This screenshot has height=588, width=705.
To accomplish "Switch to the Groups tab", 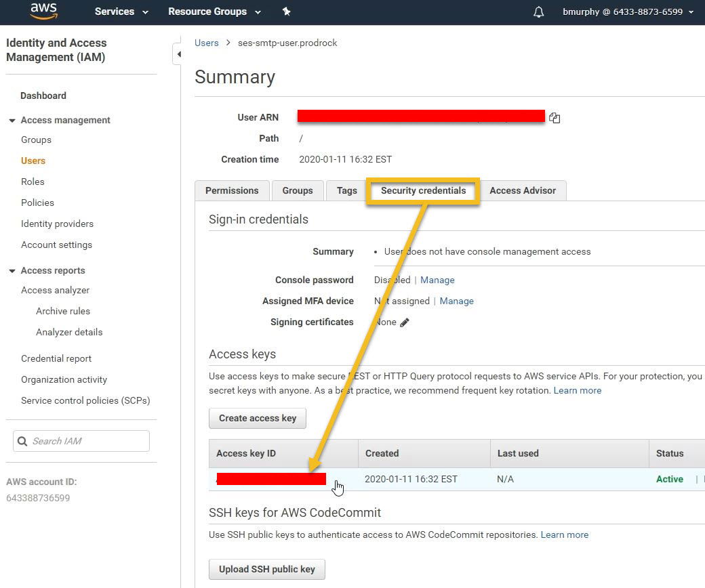I will (298, 190).
